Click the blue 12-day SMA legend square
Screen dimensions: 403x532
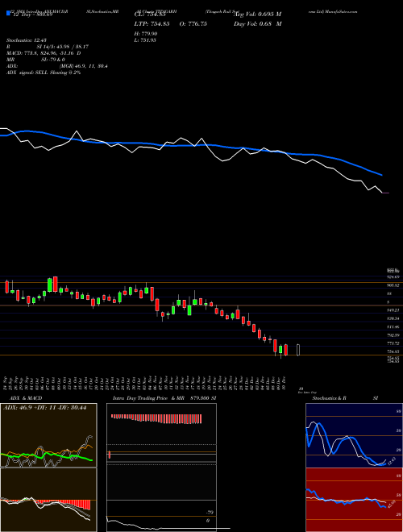click(8, 14)
